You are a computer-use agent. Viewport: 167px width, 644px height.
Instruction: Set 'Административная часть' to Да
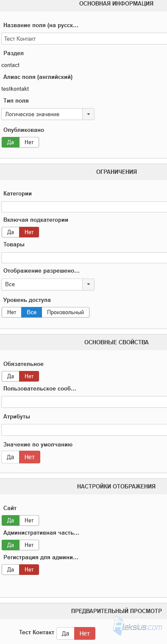point(11,545)
